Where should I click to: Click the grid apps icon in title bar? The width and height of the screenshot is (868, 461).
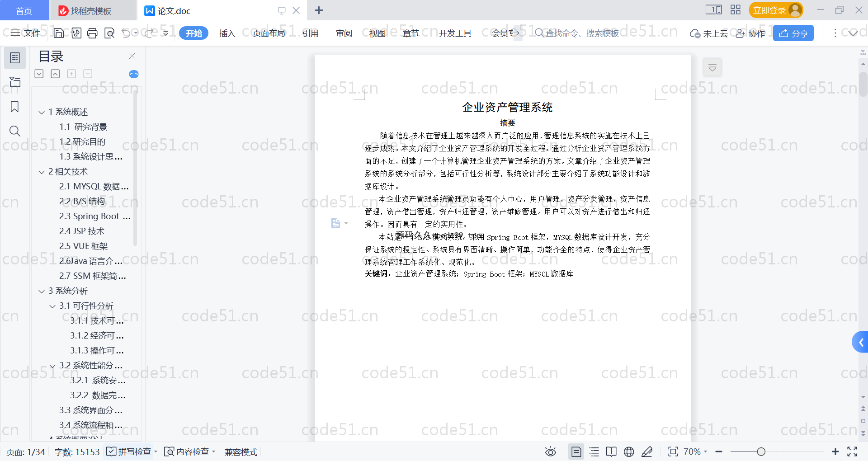click(736, 10)
